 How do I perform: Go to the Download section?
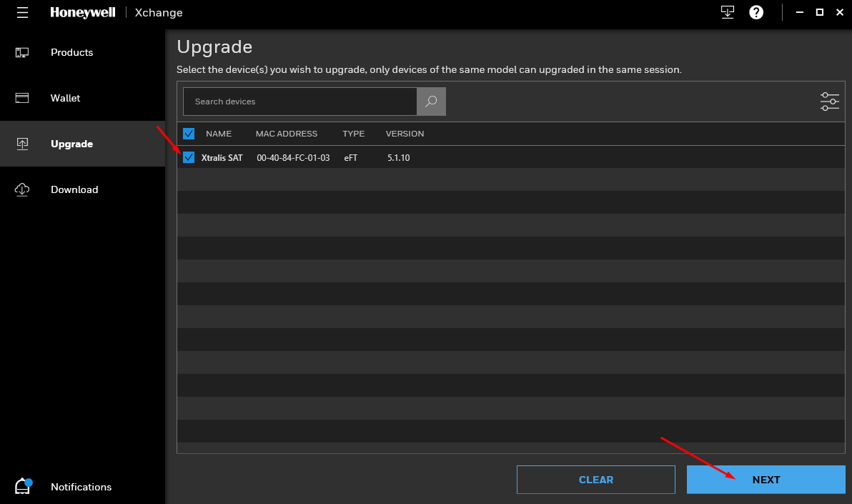[x=83, y=189]
